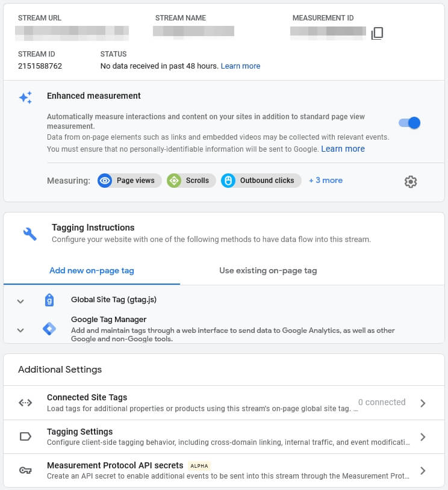Click the Google Tag Manager diamond icon
This screenshot has width=448, height=490.
coord(49,329)
